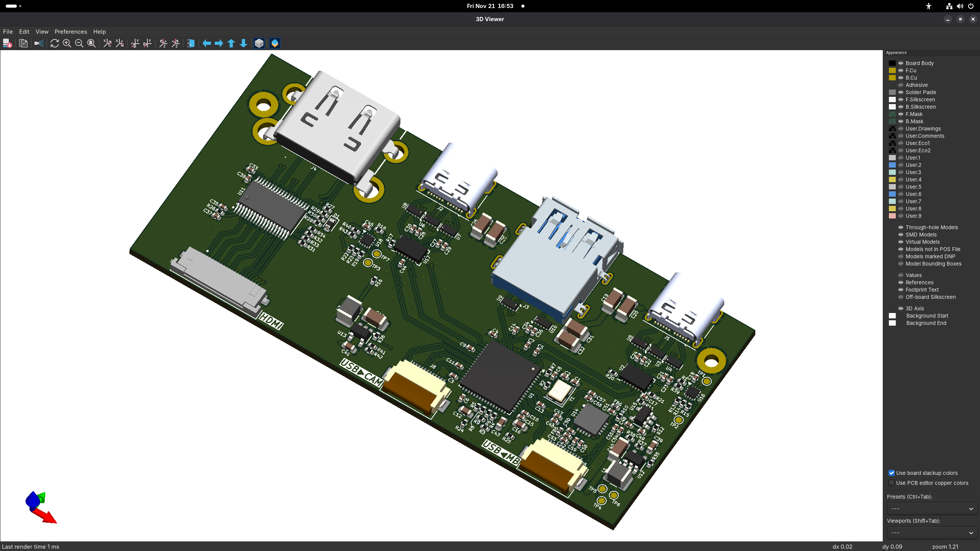
Task: Click copy 3D image to clipboard icon
Action: click(23, 43)
